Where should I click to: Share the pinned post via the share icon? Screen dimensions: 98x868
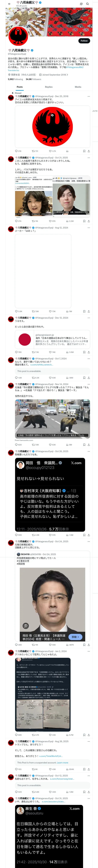pos(89,151)
